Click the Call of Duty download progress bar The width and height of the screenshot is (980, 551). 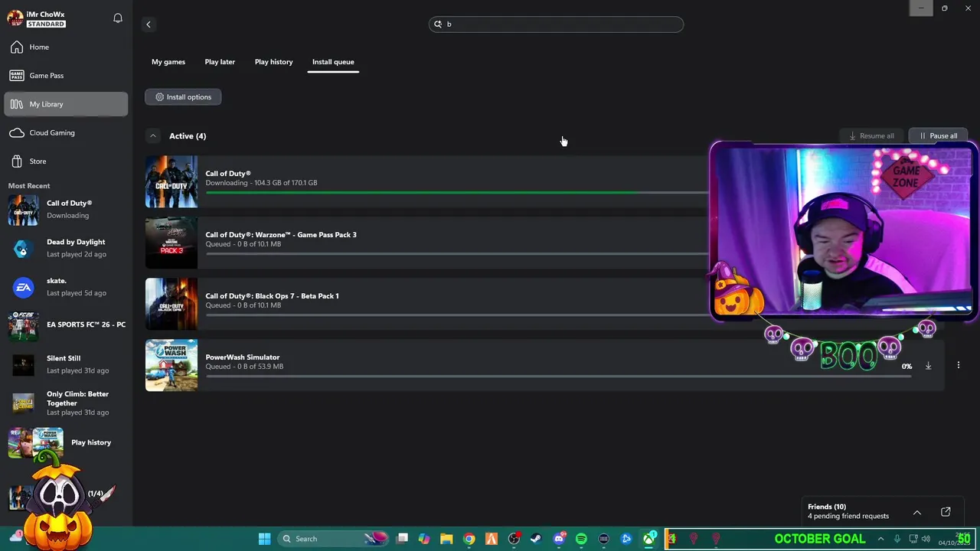tap(457, 192)
